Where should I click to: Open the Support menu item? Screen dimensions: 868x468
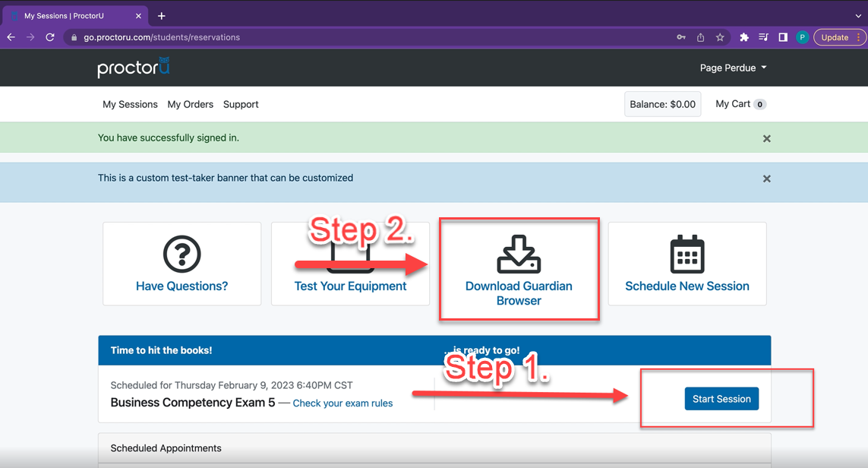(241, 104)
